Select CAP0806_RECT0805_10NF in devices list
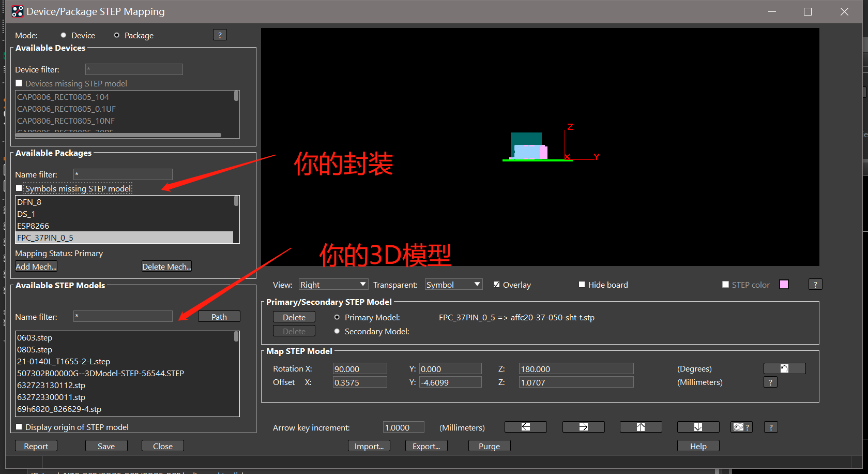Viewport: 868px width, 474px height. 125,121
